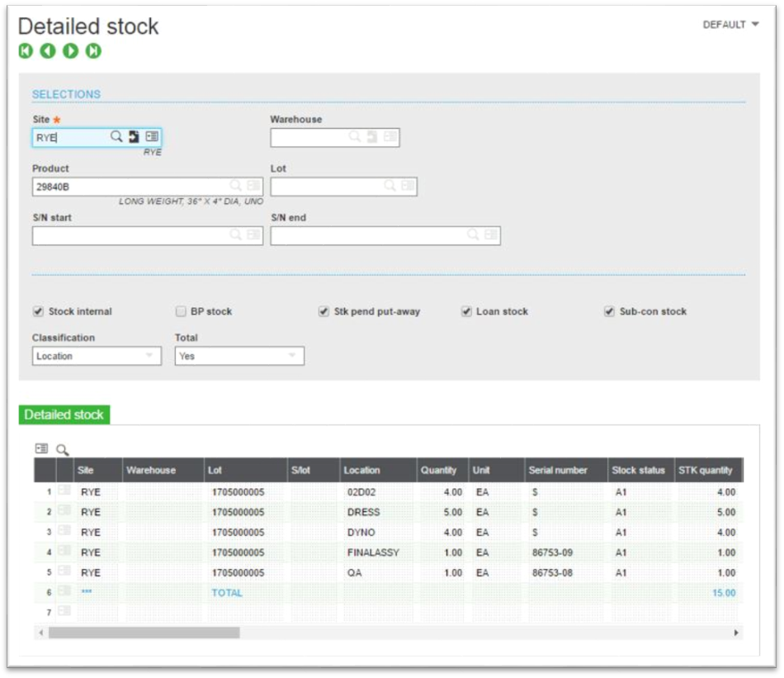Open Warehouse field selection list icon
This screenshot has height=678, width=784.
click(390, 136)
